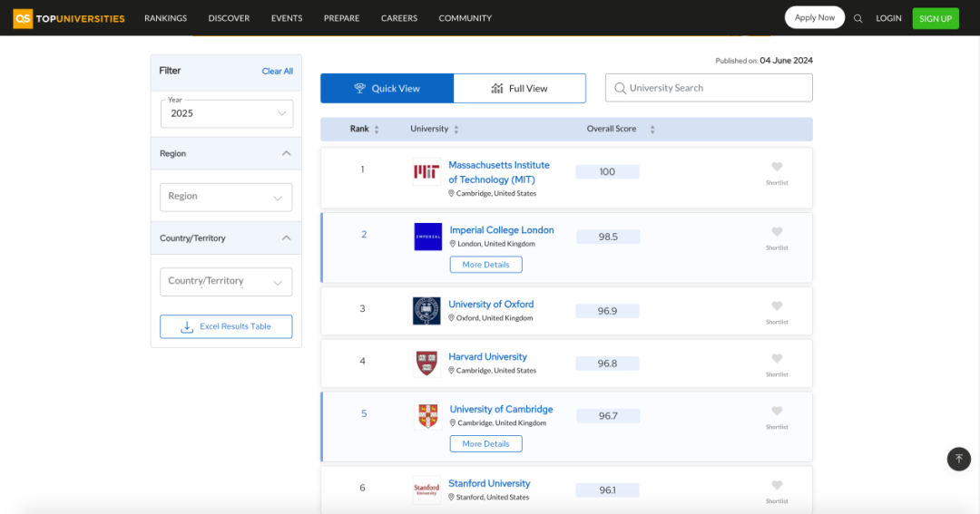
Task: Open the Year 2025 dropdown
Action: click(227, 113)
